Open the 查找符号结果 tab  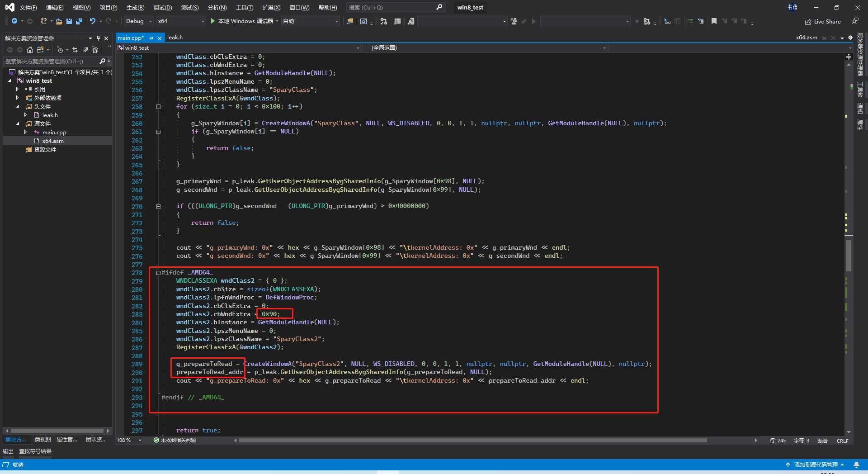coord(35,451)
